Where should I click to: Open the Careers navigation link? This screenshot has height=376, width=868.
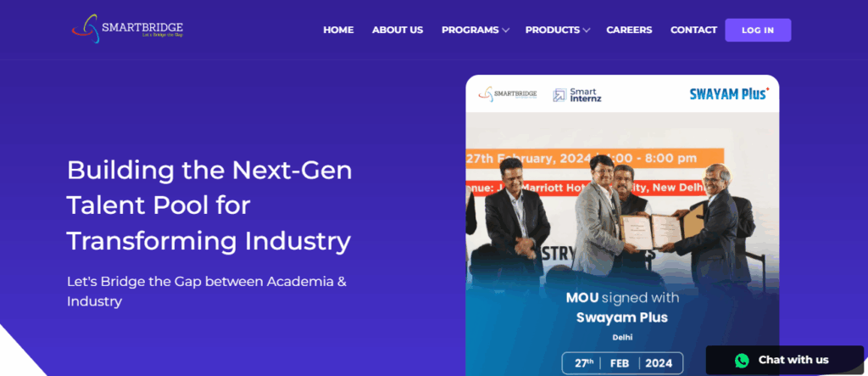629,30
